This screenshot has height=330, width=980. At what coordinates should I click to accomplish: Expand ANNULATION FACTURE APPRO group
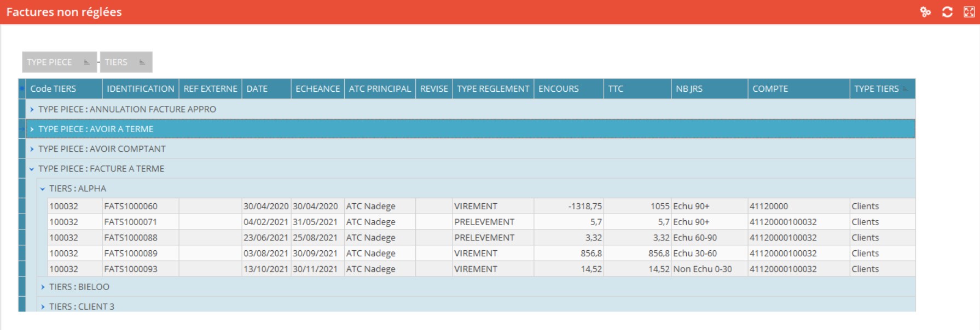32,109
